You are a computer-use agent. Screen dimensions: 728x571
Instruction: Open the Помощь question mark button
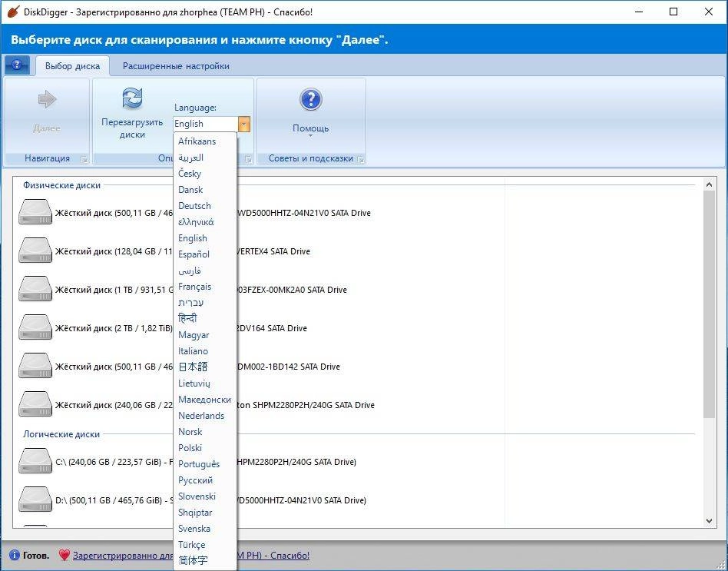[310, 99]
